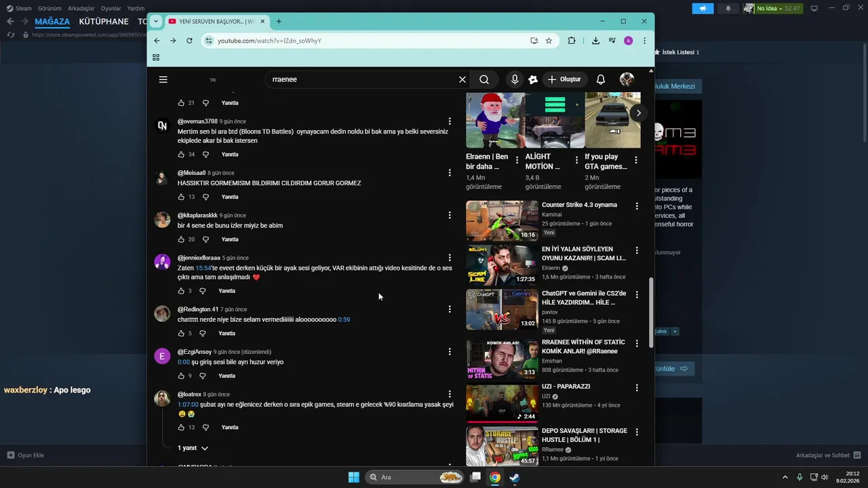Screen dimensions: 868x488
Task: Open options for ChatGPT ve Gemini video
Action: [x=636, y=295]
